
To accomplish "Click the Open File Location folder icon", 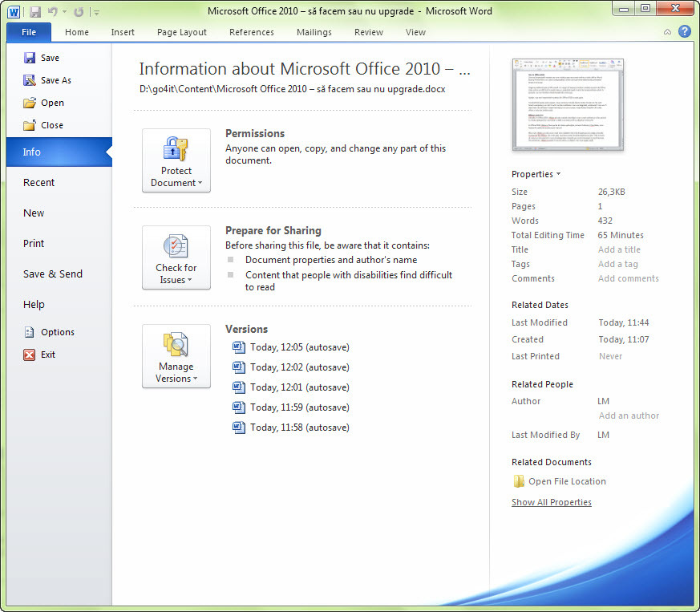I will (x=519, y=481).
